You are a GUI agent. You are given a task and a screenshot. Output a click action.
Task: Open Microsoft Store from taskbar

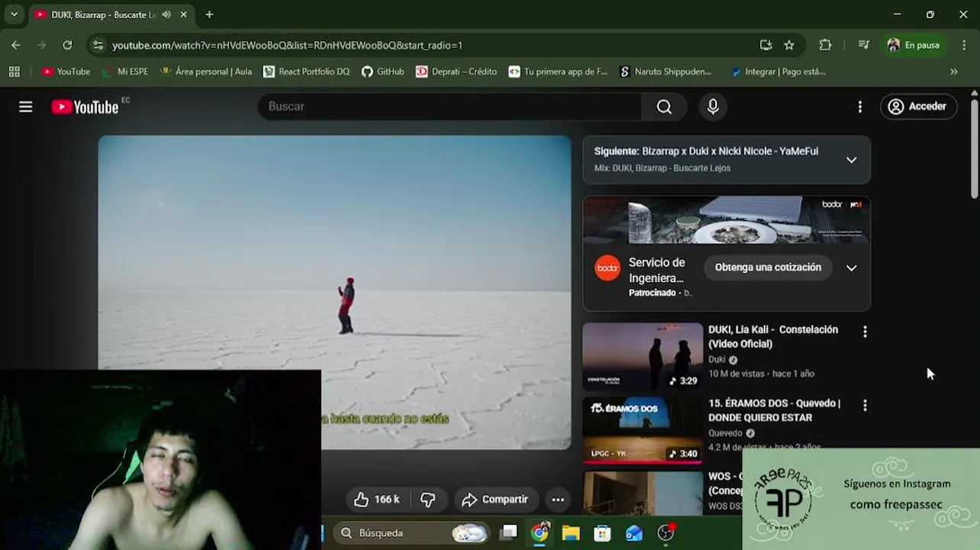pos(602,532)
